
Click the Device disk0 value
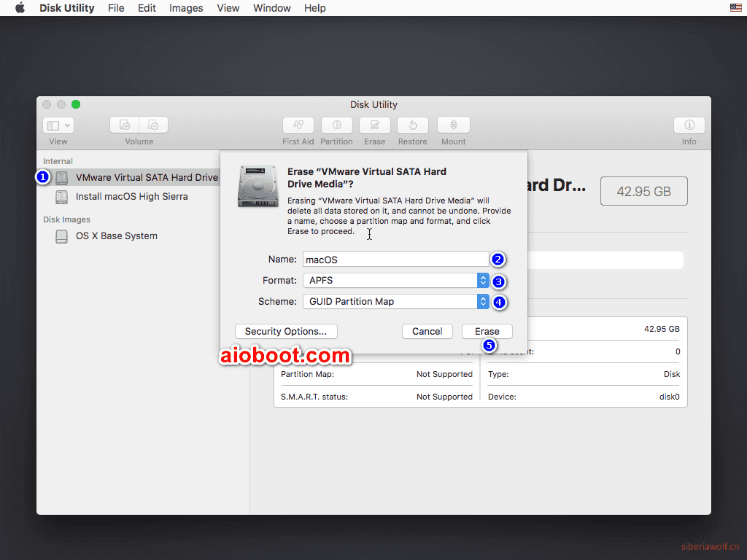670,397
